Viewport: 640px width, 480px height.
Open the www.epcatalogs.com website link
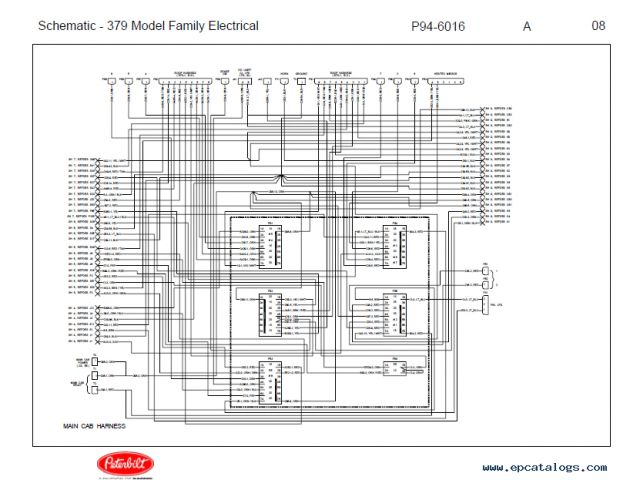[x=544, y=467]
